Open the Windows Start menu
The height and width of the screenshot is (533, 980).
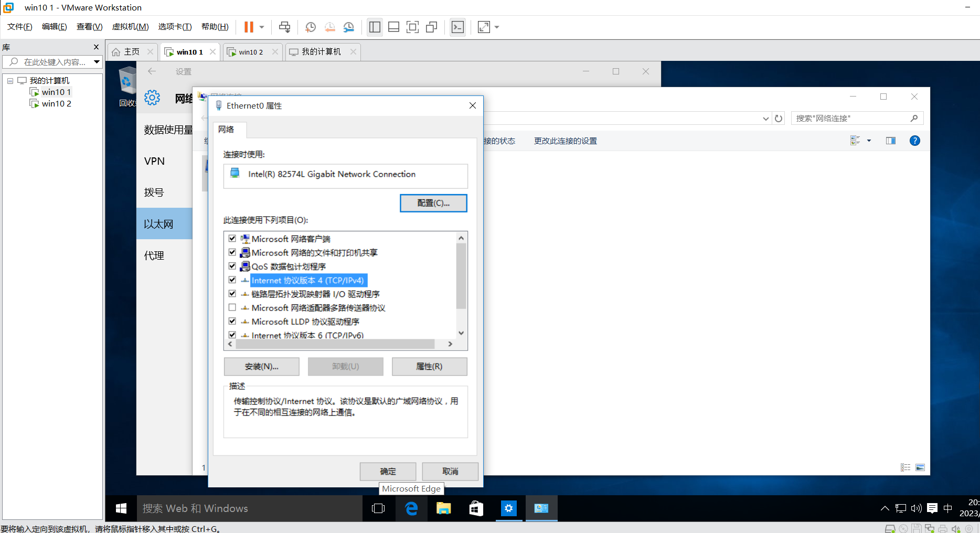121,508
